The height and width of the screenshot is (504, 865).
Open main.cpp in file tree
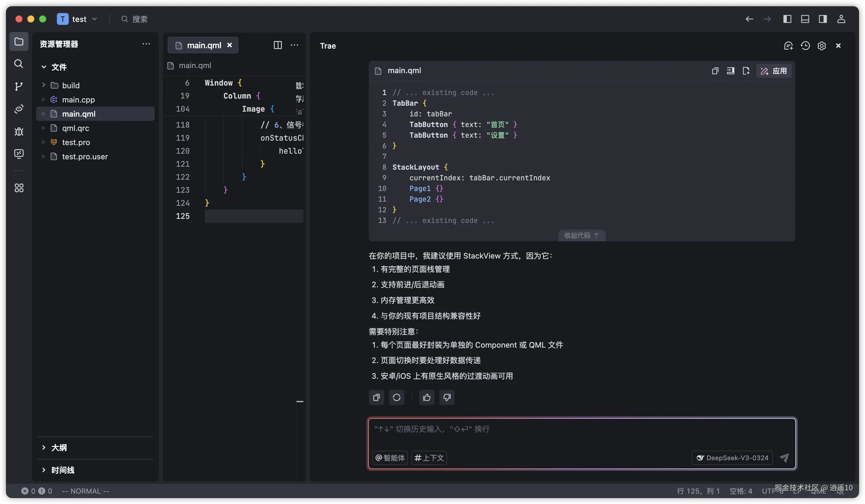[78, 99]
